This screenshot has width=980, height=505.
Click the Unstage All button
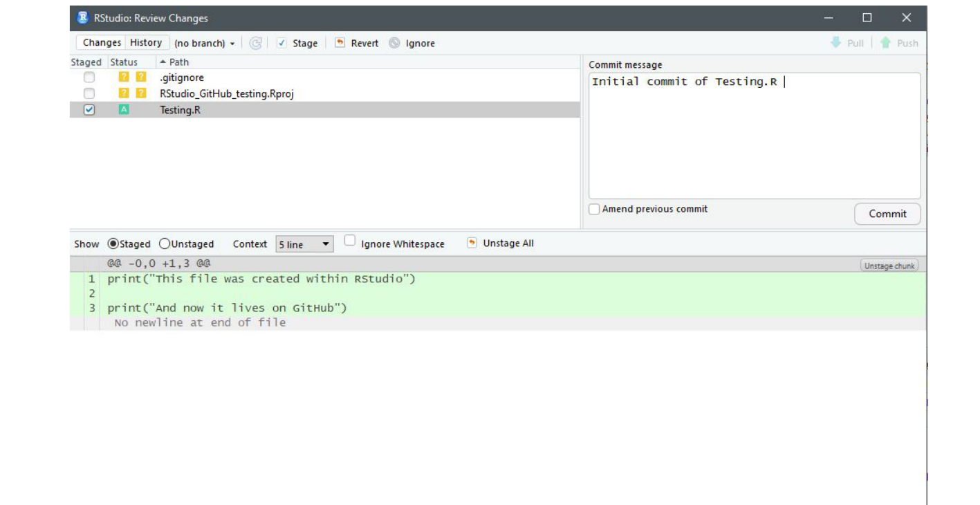tap(501, 244)
